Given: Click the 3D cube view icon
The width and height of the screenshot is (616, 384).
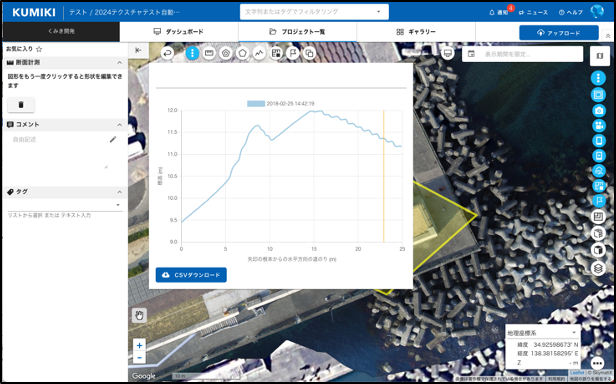Looking at the screenshot, I should pos(598,249).
